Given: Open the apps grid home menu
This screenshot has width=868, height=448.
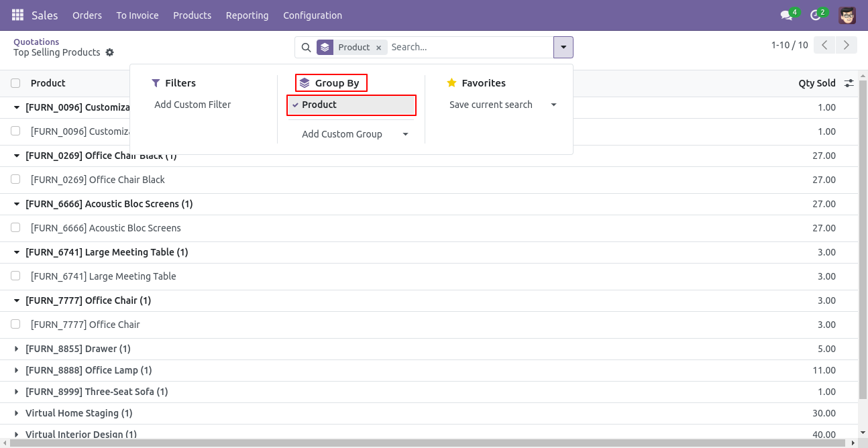Looking at the screenshot, I should [x=17, y=15].
